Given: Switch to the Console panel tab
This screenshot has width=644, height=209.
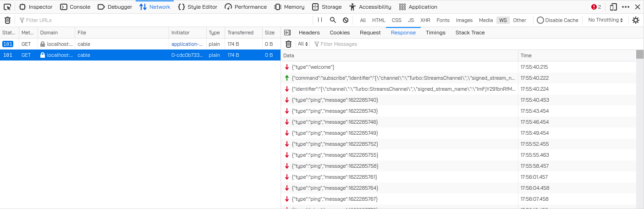Looking at the screenshot, I should point(75,7).
